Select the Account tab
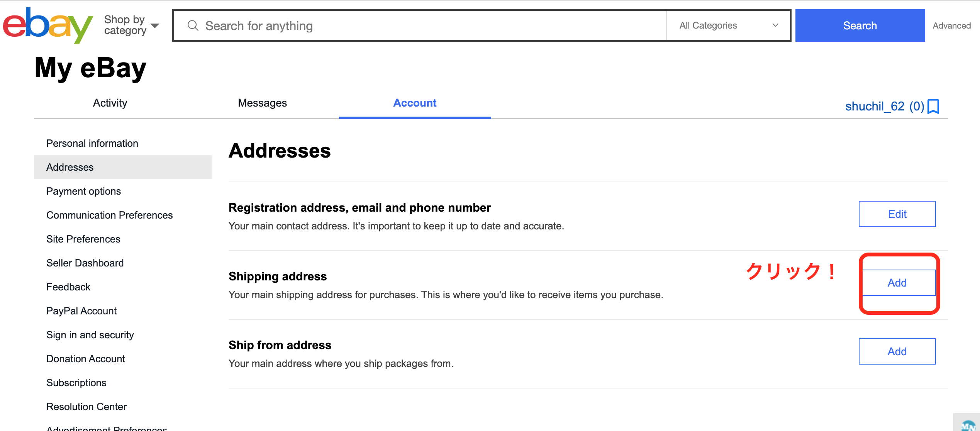 tap(415, 103)
